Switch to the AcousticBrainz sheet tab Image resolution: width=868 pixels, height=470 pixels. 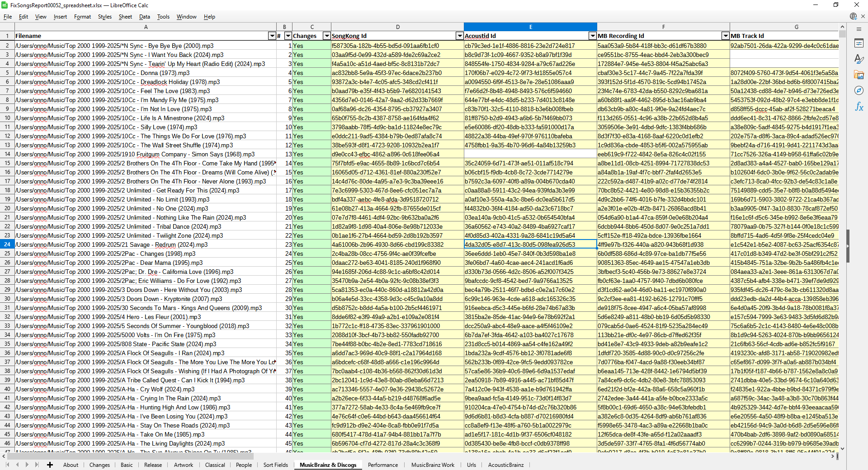click(x=506, y=465)
